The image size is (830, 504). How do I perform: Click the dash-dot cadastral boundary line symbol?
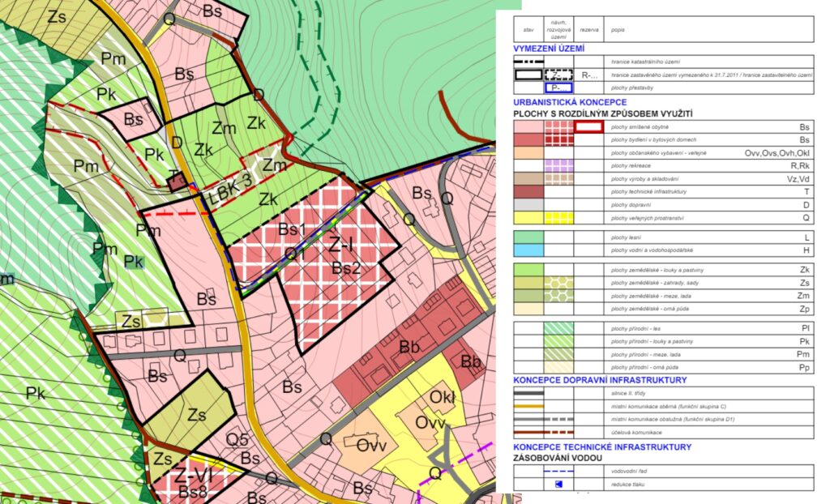pos(529,62)
